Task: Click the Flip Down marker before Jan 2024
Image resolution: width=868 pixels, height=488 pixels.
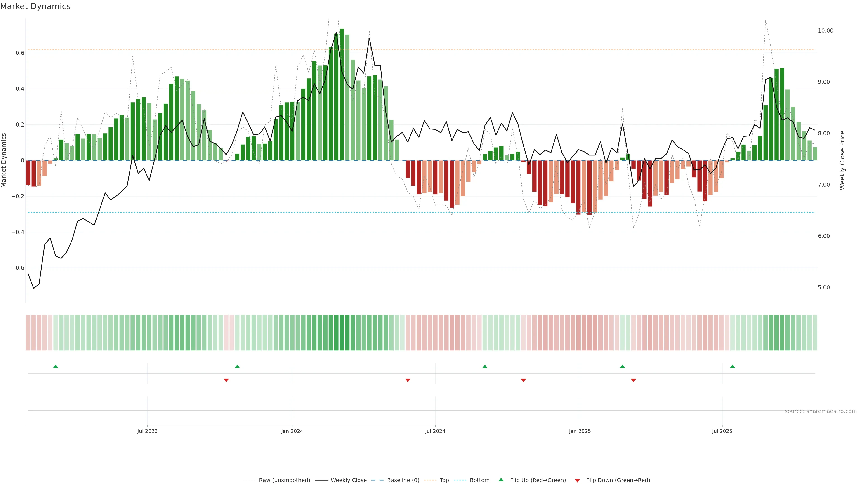Action: [x=226, y=380]
